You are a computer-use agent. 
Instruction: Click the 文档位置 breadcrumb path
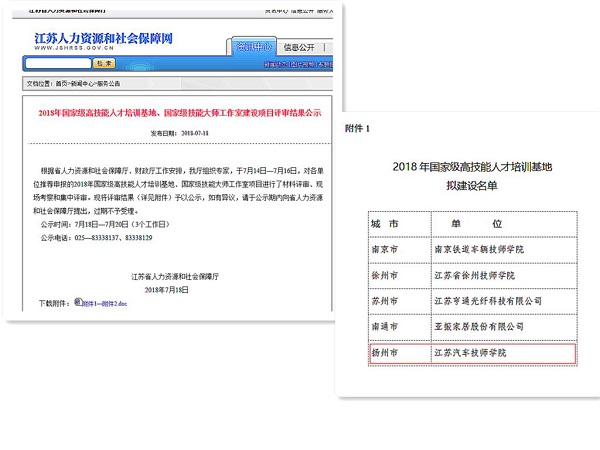[73, 83]
